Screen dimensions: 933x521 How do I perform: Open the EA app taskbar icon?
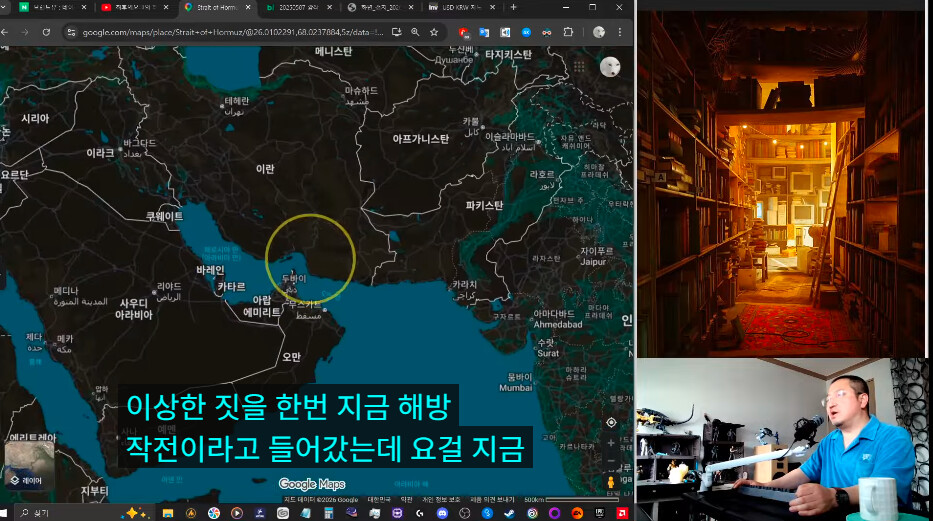click(x=577, y=513)
